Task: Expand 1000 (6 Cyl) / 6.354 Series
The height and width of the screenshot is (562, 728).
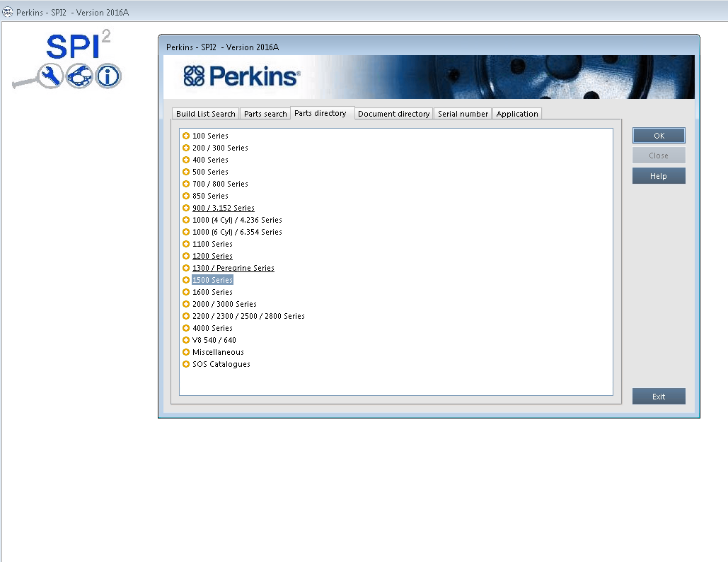Action: click(186, 232)
